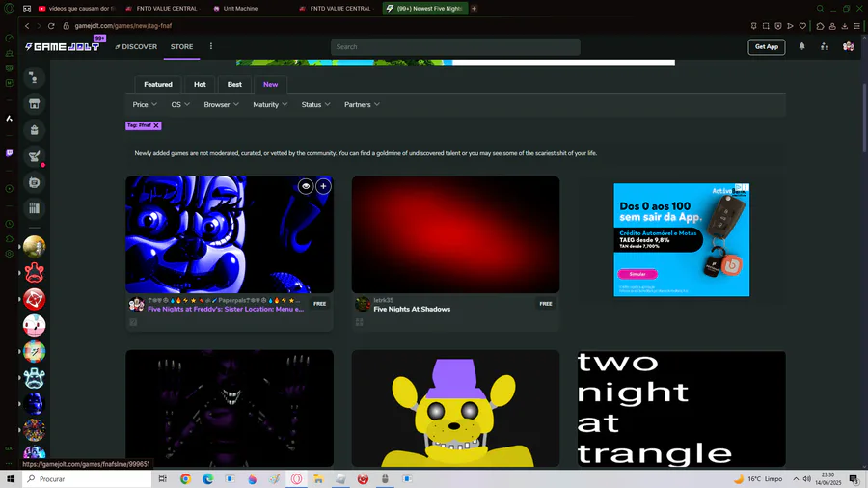Open author letrk35 profile link
868x488 pixels.
point(383,300)
